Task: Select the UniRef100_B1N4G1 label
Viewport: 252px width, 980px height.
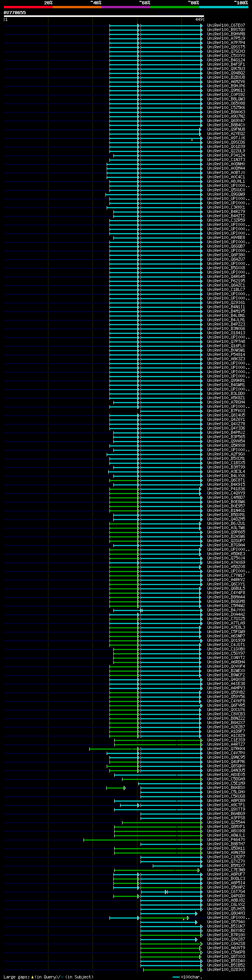Action: click(x=226, y=511)
